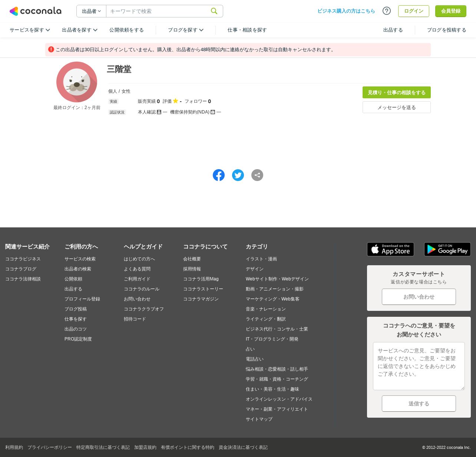Click the お問い合わせ support button
476x457 pixels.
click(419, 297)
